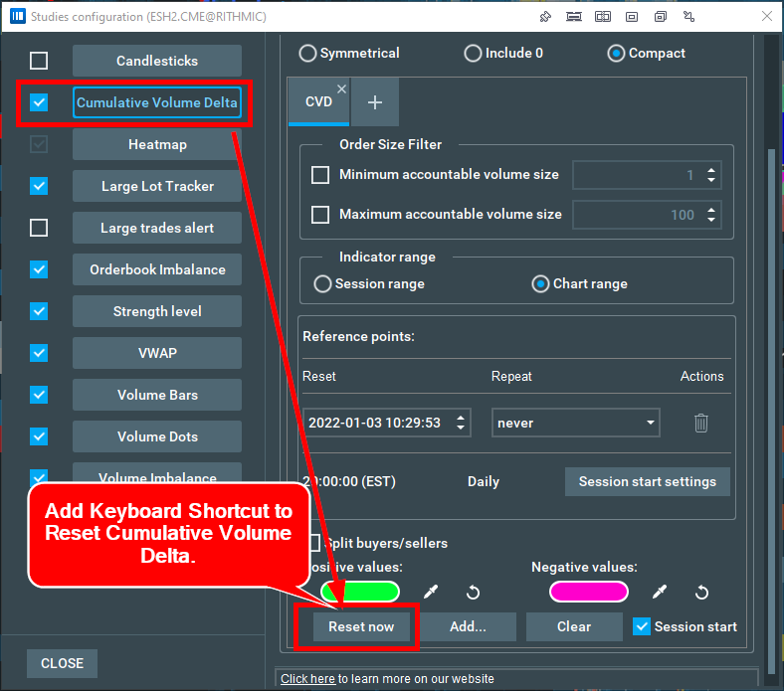Click the maximum volume size stepper
Screen dimensions: 784x691
[710, 215]
